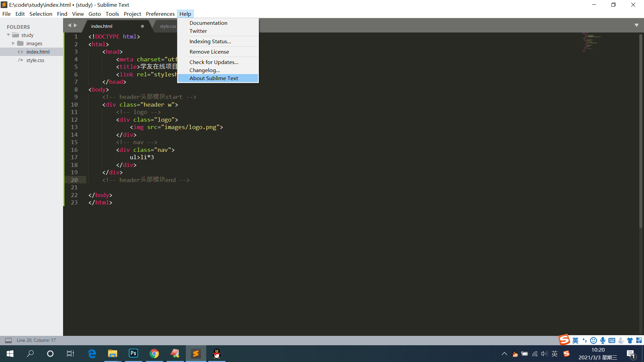This screenshot has height=362, width=644.
Task: Open QQ from the taskbar
Action: (x=217, y=353)
